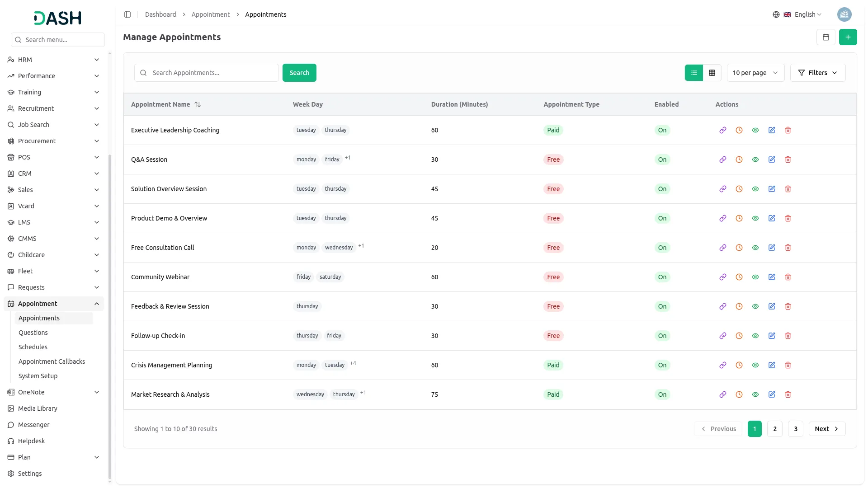Toggle the sidebar collapse icon
This screenshot has width=868, height=488.
coord(127,14)
